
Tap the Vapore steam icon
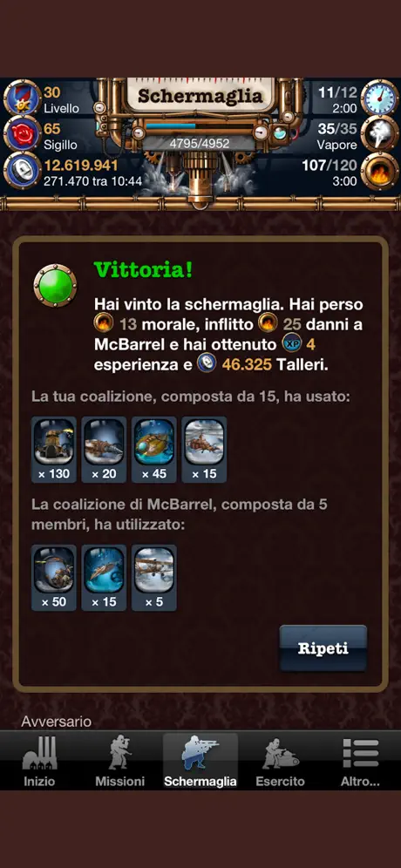[380, 134]
